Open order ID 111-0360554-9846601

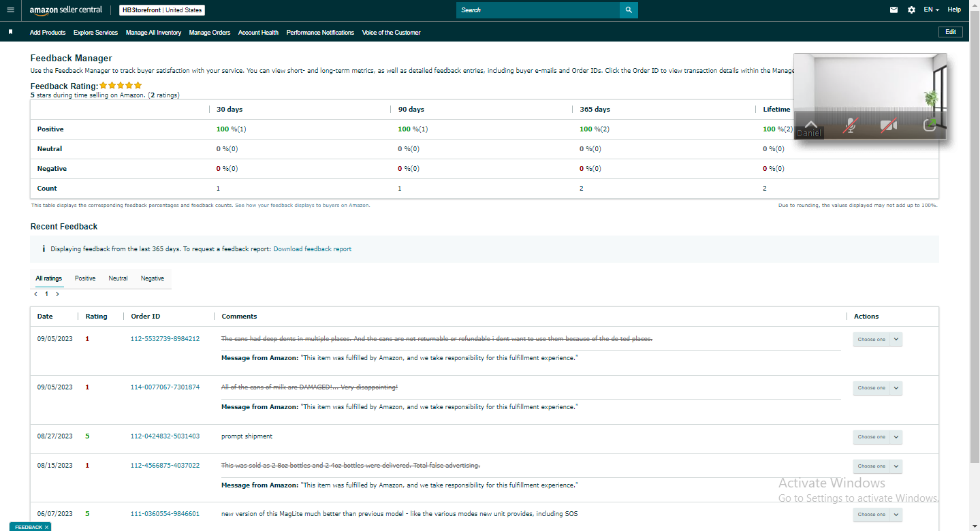point(165,514)
